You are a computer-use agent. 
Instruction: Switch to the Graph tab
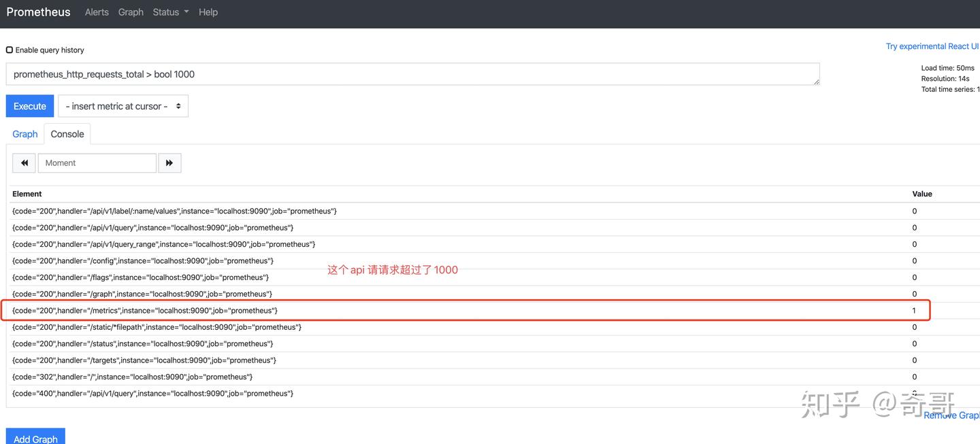tap(24, 133)
